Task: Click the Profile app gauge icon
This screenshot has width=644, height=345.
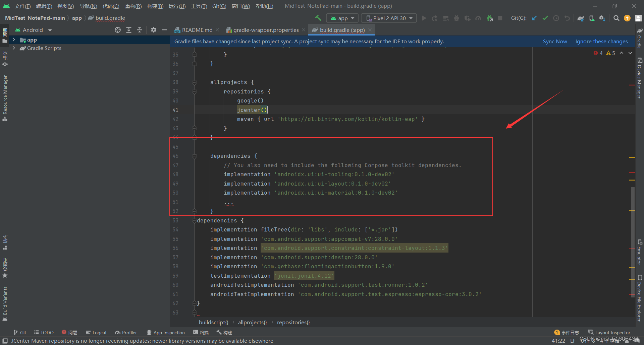Action: click(479, 18)
